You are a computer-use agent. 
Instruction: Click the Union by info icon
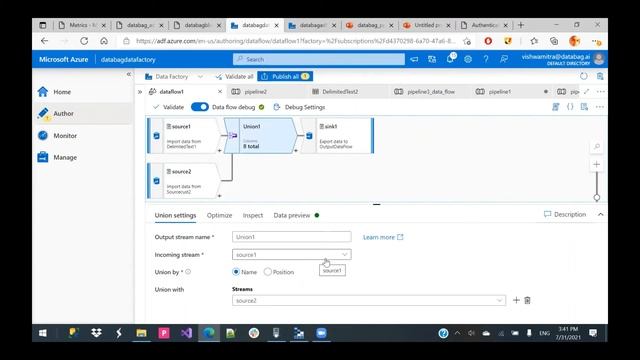(x=188, y=271)
